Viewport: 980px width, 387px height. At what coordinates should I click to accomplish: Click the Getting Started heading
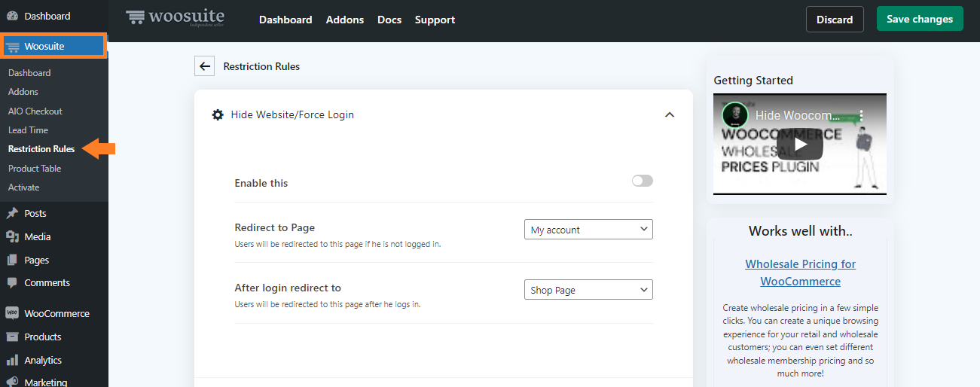tap(753, 81)
